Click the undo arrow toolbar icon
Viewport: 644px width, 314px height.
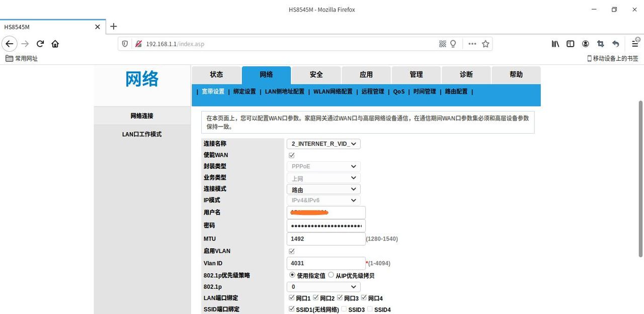click(x=616, y=44)
